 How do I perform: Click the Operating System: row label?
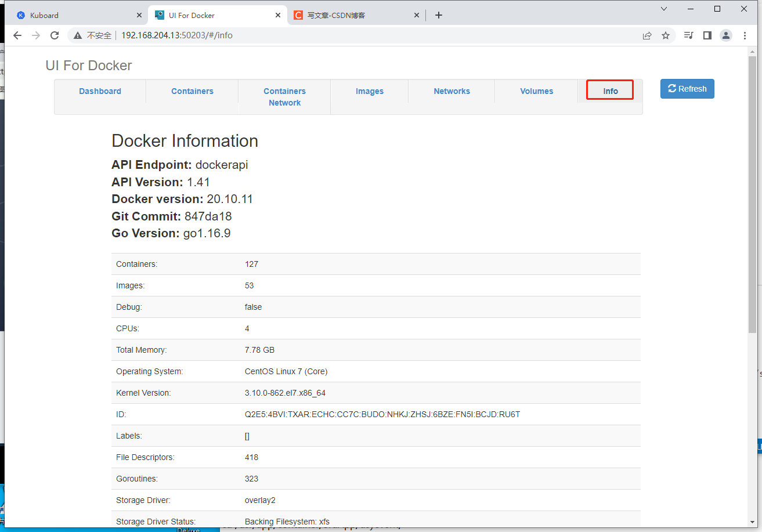(149, 371)
